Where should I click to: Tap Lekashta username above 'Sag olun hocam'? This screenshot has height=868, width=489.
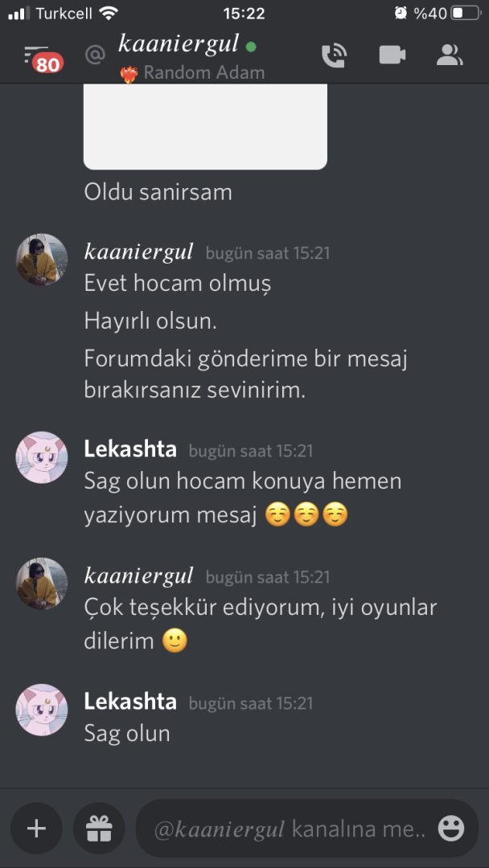[130, 449]
